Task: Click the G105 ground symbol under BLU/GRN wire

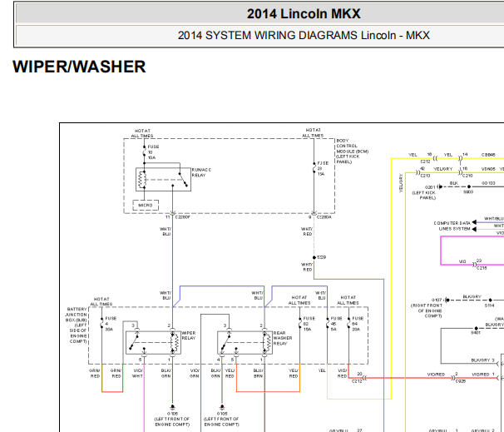Action: 222,407
